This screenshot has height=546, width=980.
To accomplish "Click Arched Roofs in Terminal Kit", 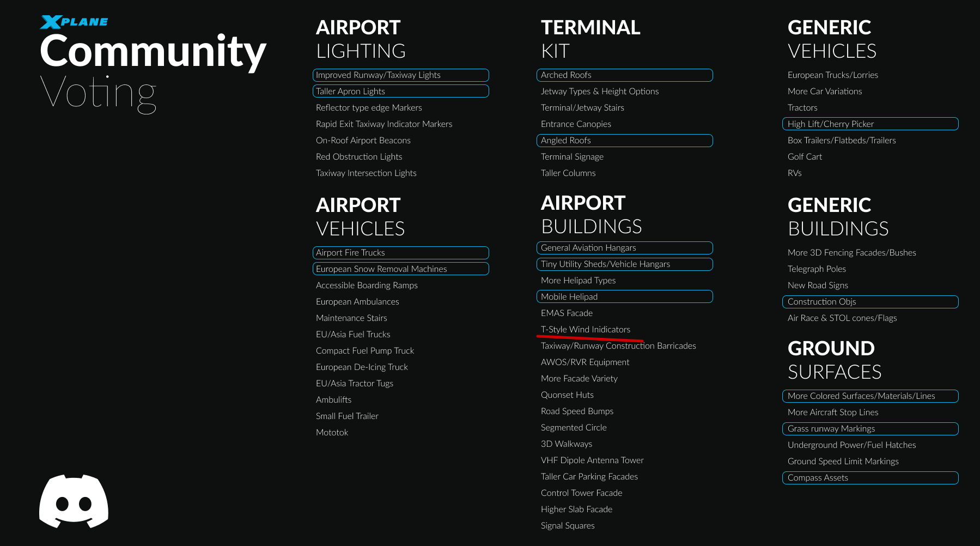I will tap(624, 75).
